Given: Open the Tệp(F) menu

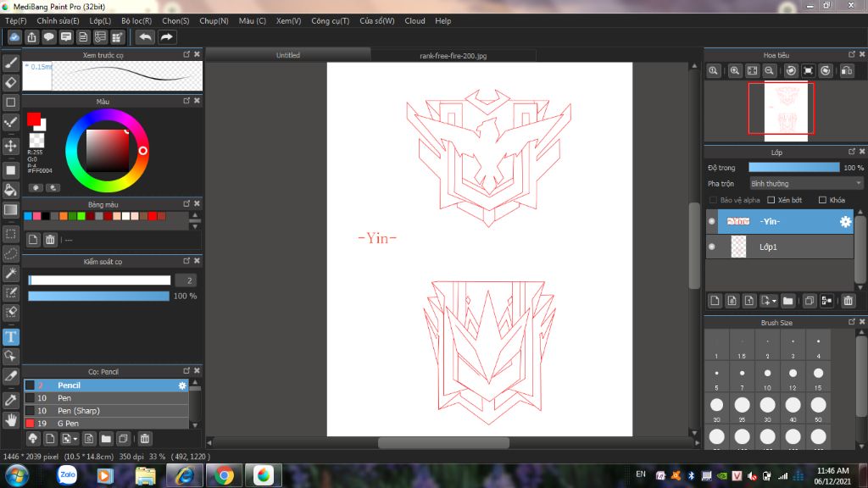Looking at the screenshot, I should point(16,21).
